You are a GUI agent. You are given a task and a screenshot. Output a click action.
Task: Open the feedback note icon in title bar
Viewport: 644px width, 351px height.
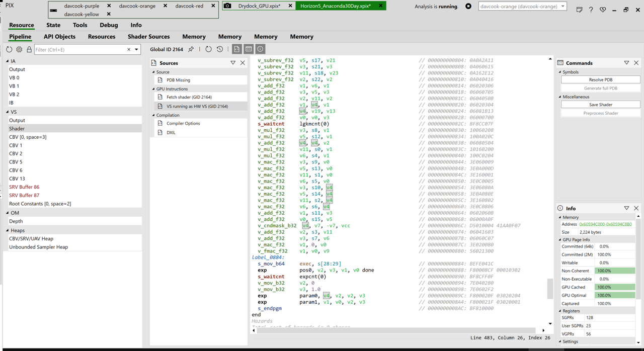[579, 10]
